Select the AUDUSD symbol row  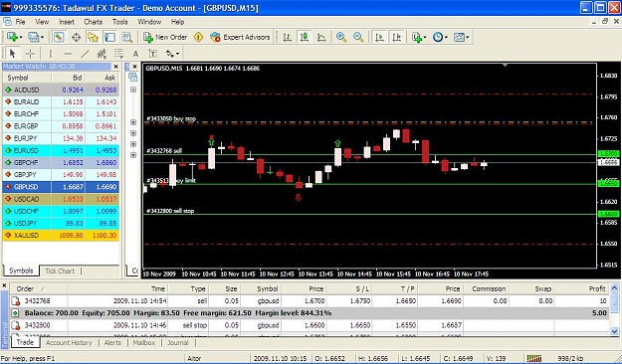[x=61, y=91]
